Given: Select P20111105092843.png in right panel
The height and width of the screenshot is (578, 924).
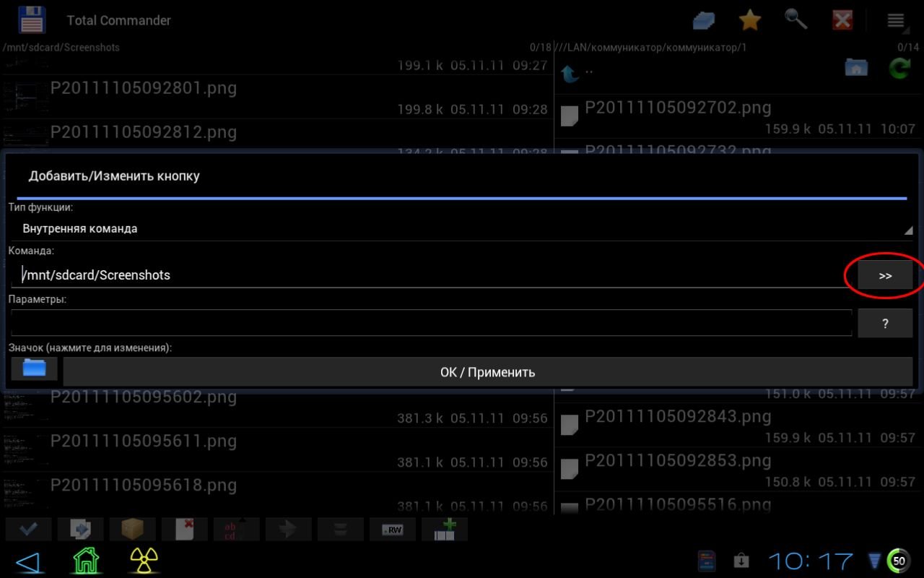Looking at the screenshot, I should click(739, 426).
